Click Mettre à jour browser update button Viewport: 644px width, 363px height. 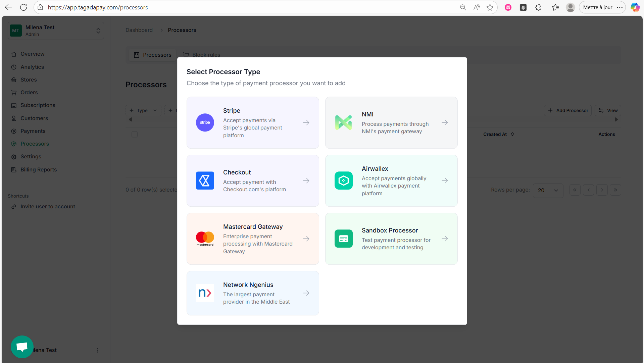pos(602,7)
